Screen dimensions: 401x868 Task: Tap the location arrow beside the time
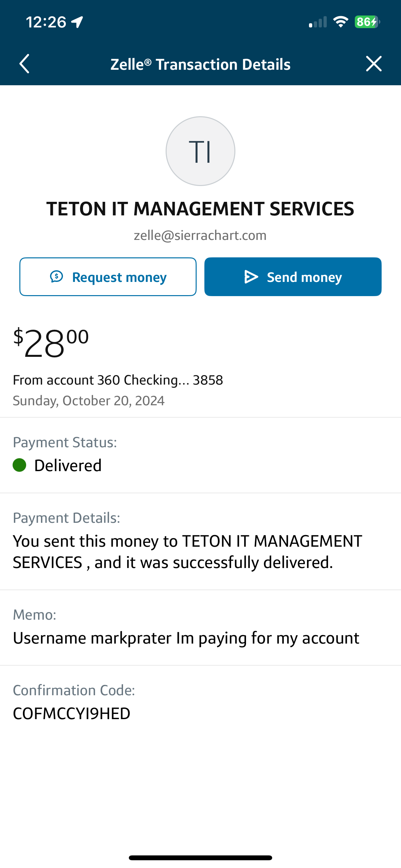point(77,22)
